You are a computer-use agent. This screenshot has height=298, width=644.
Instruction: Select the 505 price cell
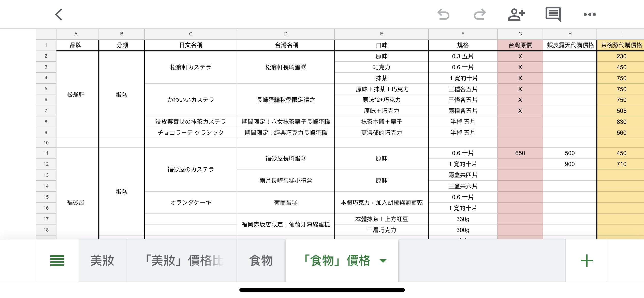click(621, 111)
